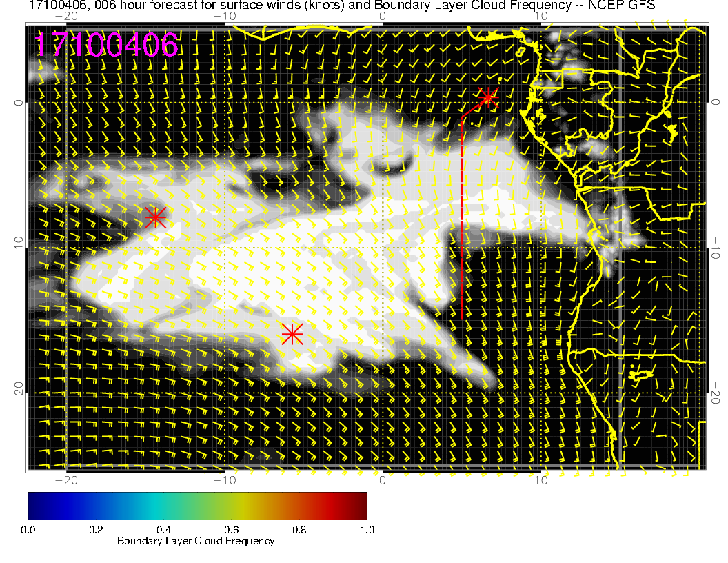728x563 pixels.
Task: Click the magenta 17100406 timestamp label
Action: tap(106, 45)
